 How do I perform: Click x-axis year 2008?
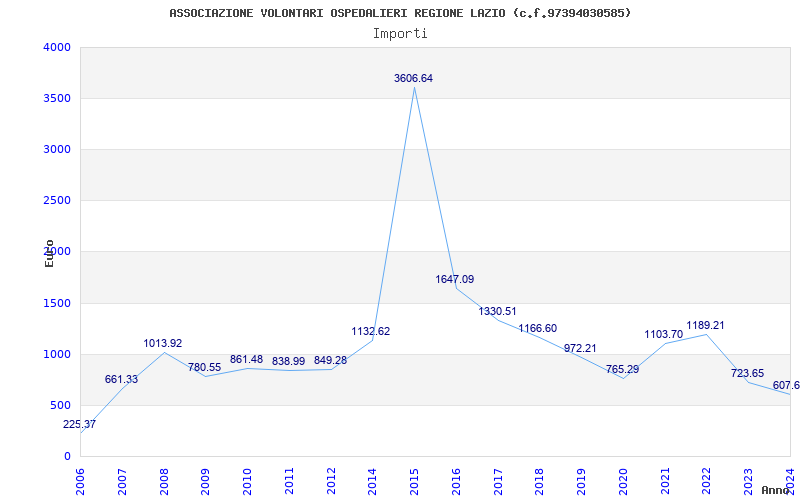(x=164, y=482)
